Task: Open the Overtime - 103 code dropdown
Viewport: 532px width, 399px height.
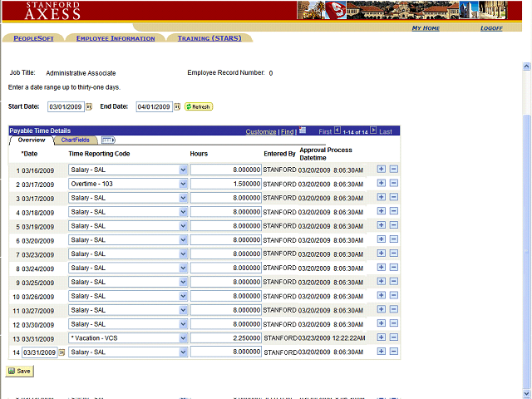Action: tap(183, 184)
